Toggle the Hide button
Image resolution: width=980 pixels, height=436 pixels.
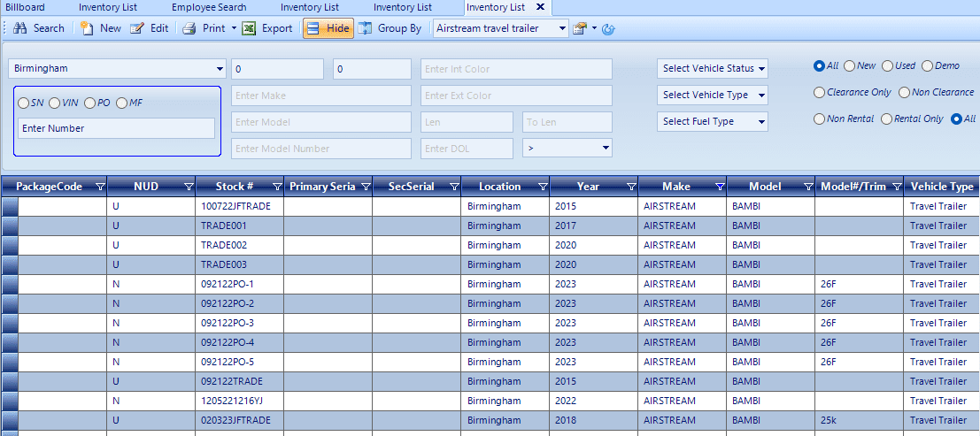click(328, 28)
